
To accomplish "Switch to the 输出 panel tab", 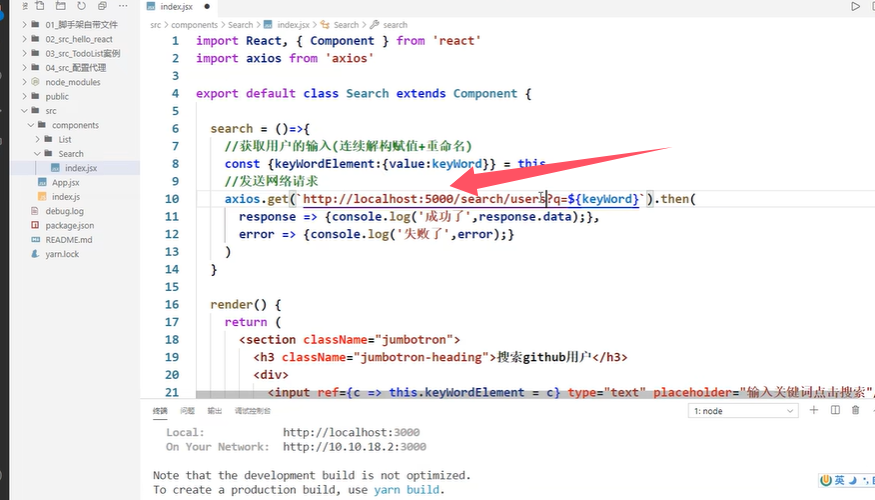I will [215, 411].
